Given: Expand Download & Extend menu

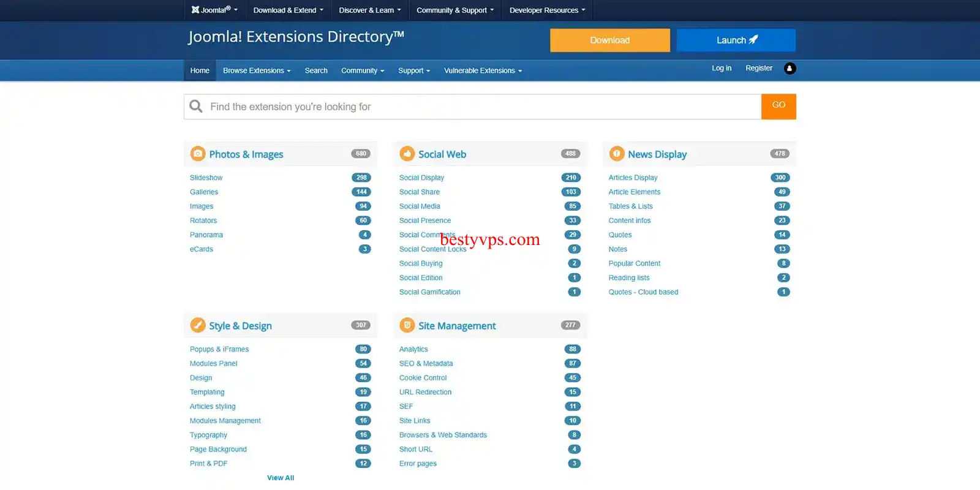Looking at the screenshot, I should (288, 10).
